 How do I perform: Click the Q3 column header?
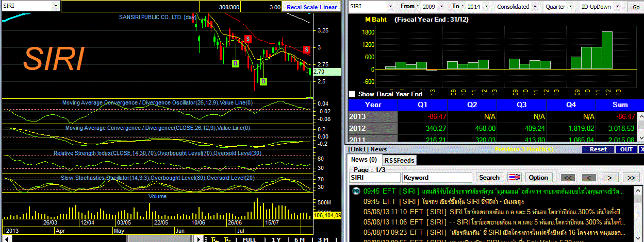[x=522, y=105]
